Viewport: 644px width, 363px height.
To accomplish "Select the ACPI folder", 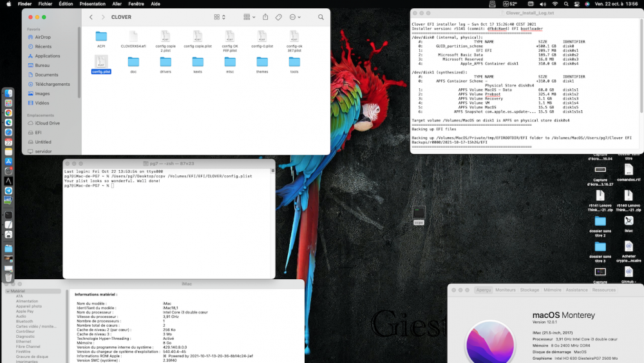I will point(101,39).
